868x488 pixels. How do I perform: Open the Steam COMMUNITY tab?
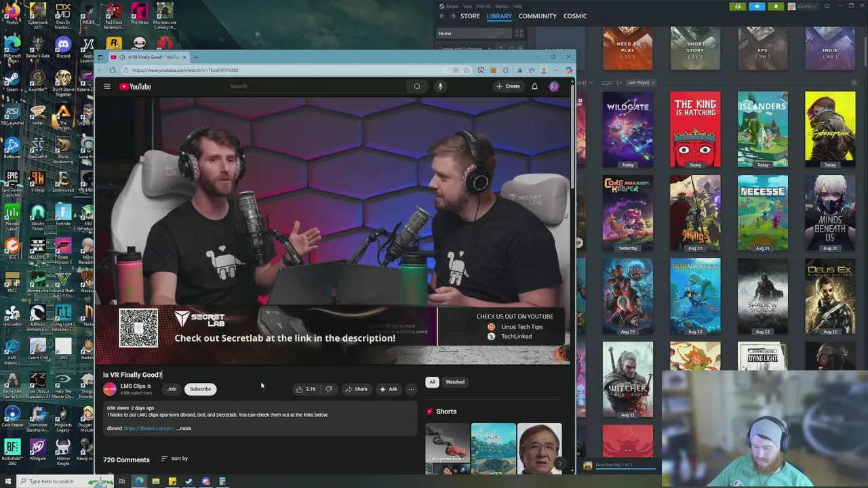coord(538,16)
